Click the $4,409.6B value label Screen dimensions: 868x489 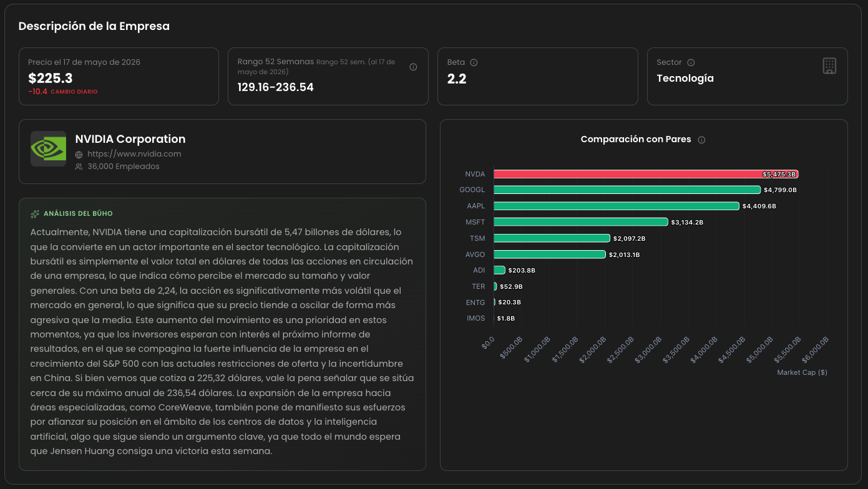pyautogui.click(x=759, y=206)
